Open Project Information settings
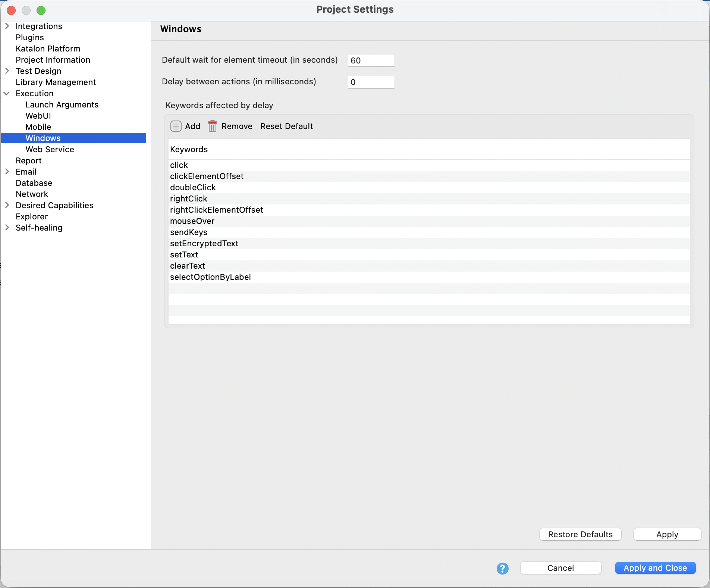 (x=53, y=60)
